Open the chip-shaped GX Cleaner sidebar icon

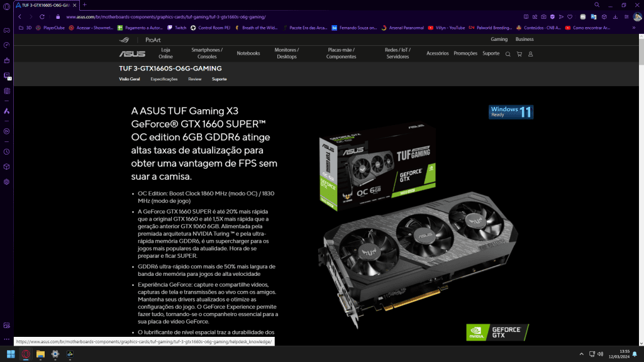coord(6,90)
